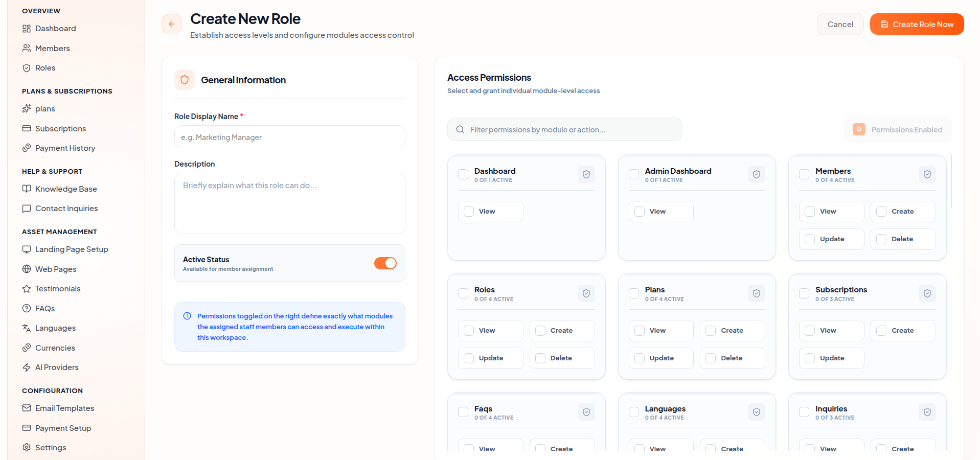Click the shield icon on Dashboard permission card
This screenshot has height=460, width=980.
coord(586,174)
